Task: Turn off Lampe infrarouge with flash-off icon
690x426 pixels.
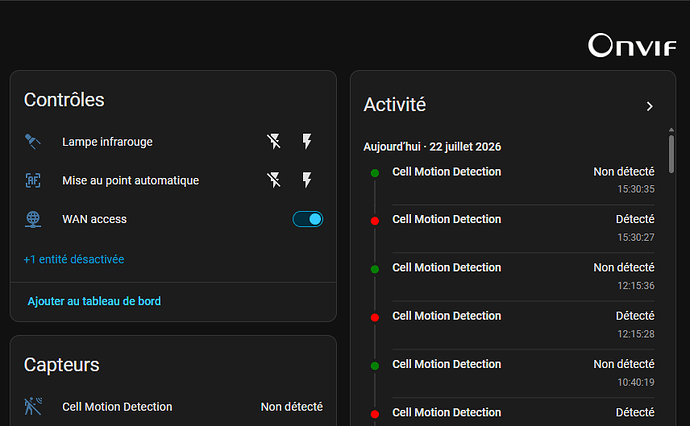Action: (274, 142)
